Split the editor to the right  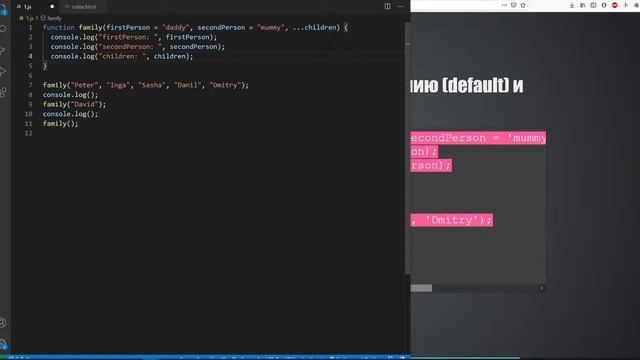pyautogui.click(x=387, y=6)
